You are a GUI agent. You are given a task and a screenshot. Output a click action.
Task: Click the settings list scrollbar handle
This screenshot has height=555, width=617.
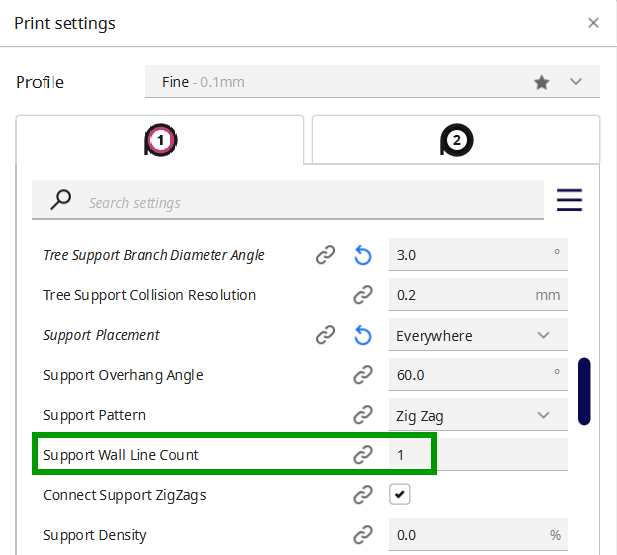[584, 391]
